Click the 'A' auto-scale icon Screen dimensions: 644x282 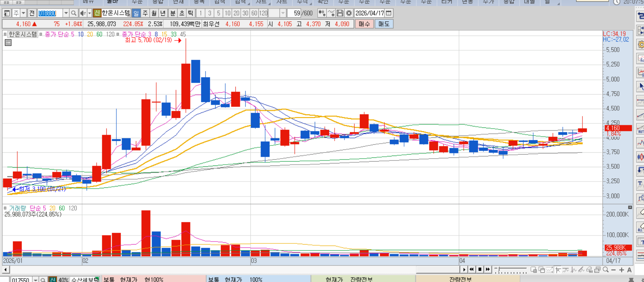[x=629, y=270]
